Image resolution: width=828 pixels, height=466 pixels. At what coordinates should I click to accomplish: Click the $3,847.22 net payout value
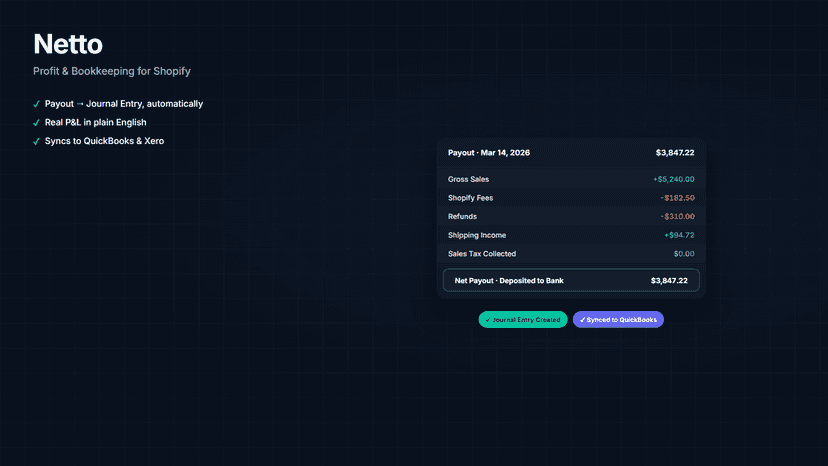point(669,281)
